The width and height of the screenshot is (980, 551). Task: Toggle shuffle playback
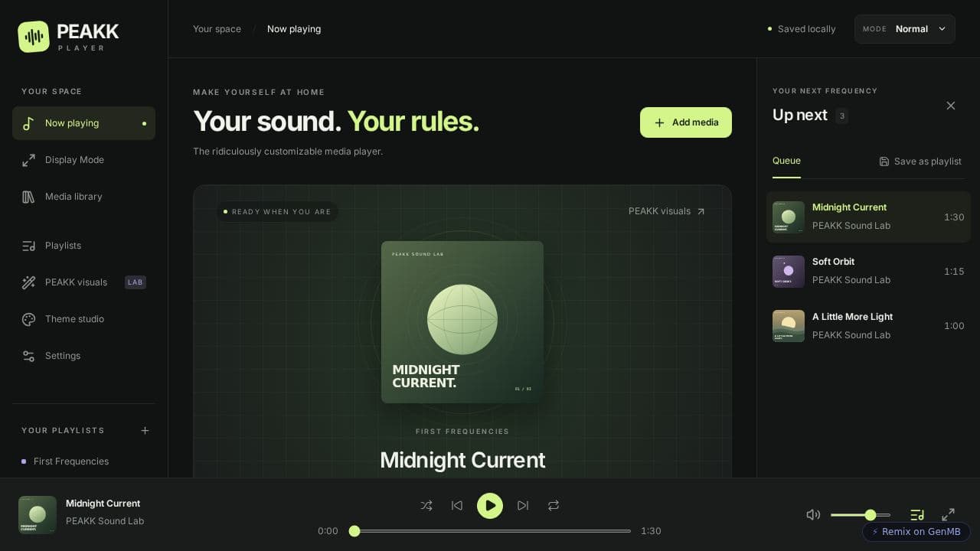point(426,505)
